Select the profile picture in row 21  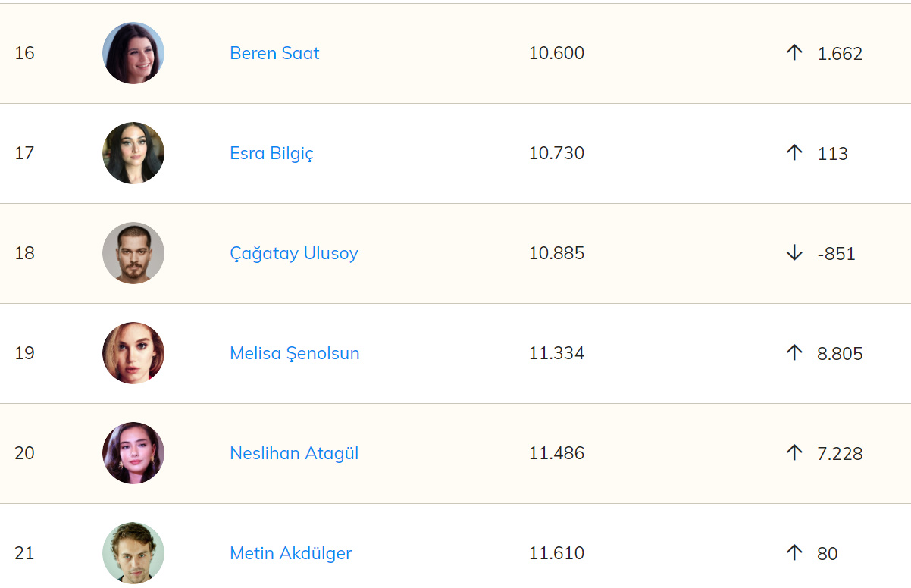click(x=133, y=553)
